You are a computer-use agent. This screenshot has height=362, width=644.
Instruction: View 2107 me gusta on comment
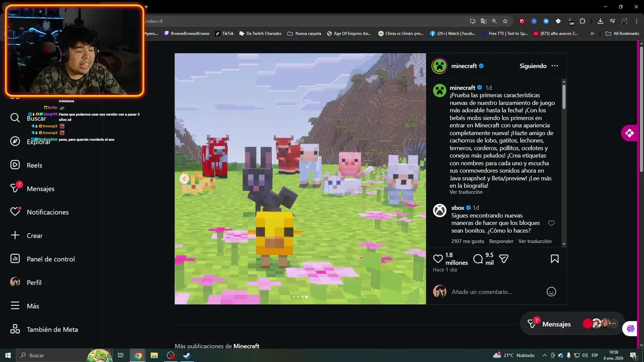[x=467, y=241]
